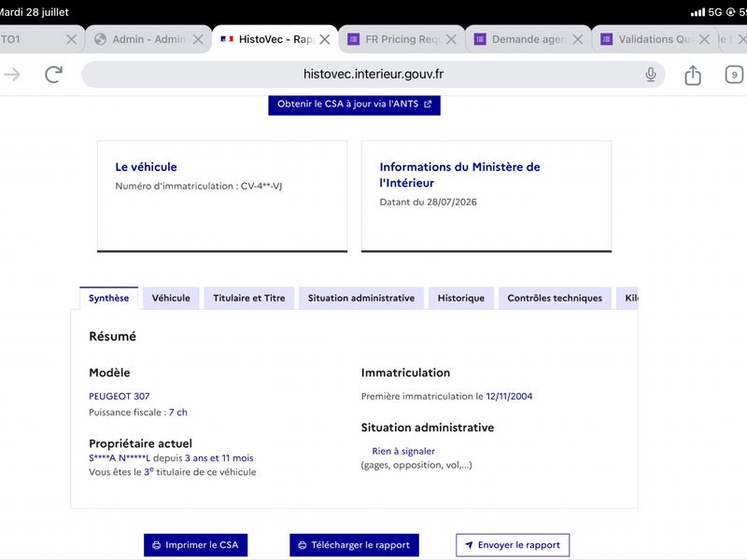Click the 5G signal indicator in status bar

(715, 12)
